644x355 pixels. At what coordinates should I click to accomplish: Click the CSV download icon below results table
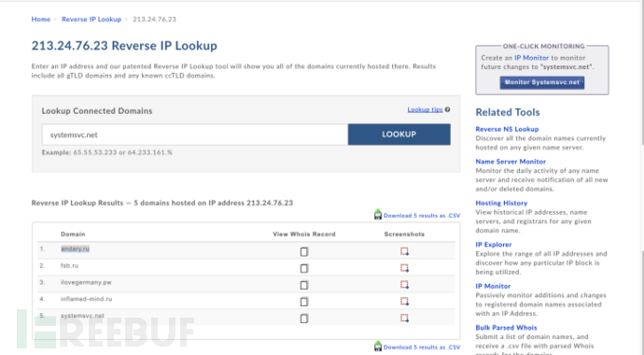378,347
